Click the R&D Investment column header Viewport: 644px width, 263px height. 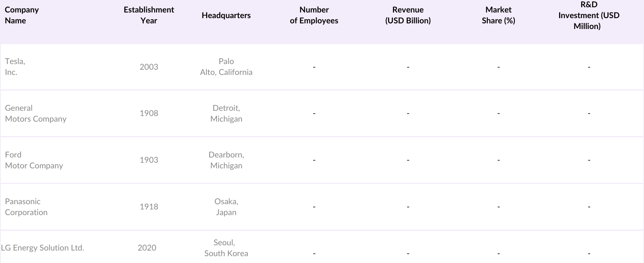588,15
